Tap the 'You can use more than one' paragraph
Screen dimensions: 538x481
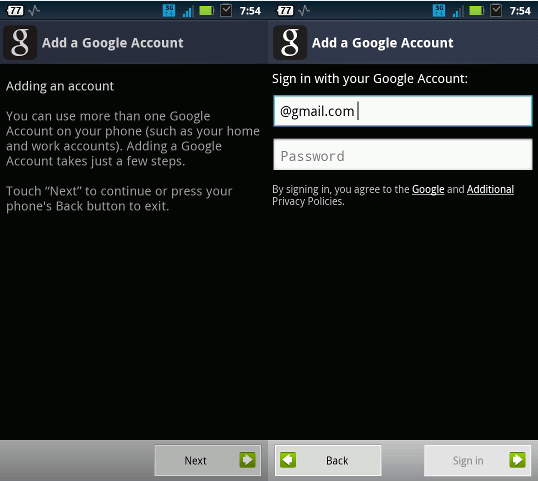[x=133, y=139]
